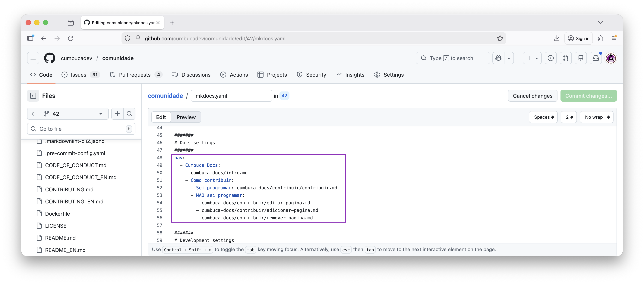644x284 pixels.
Task: Open the Issues circle icon in header
Action: coord(551,58)
